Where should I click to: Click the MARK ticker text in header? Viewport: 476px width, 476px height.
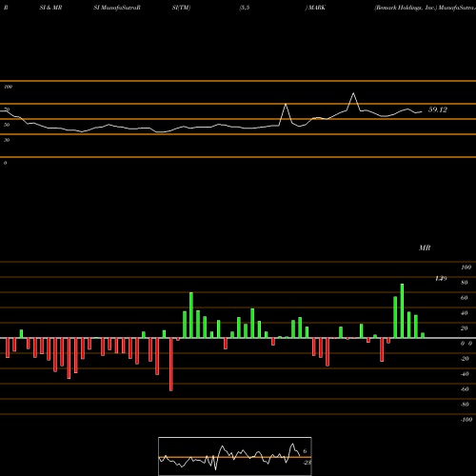coord(317,8)
